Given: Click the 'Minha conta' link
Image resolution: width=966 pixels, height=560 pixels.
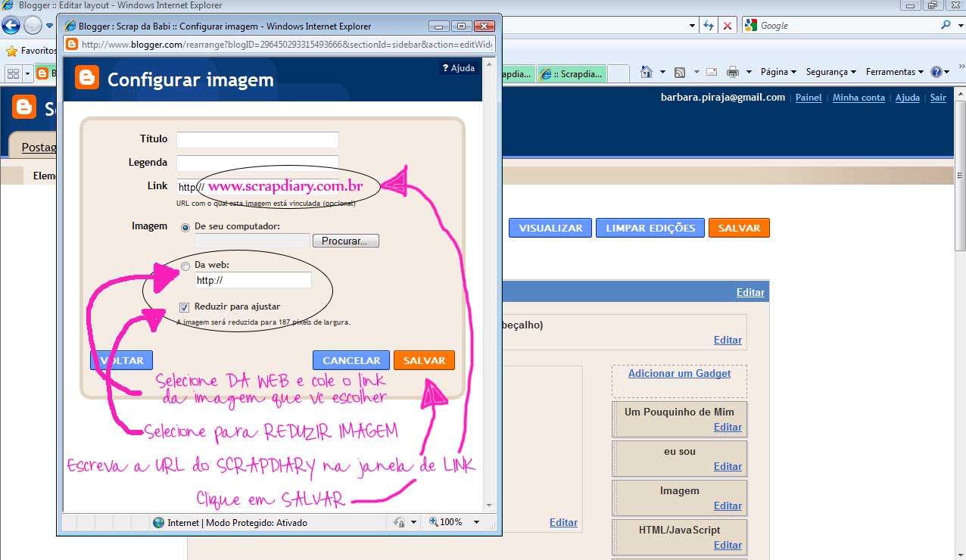Looking at the screenshot, I should (858, 98).
